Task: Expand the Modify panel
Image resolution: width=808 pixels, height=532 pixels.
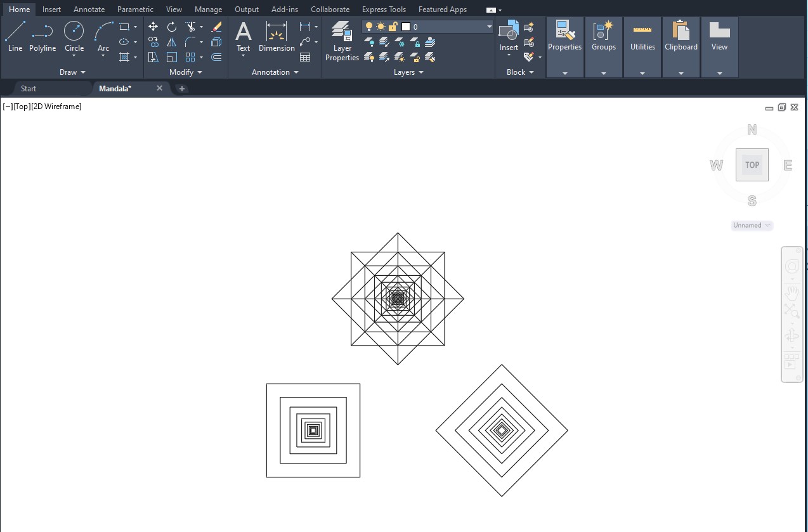Action: tap(186, 72)
